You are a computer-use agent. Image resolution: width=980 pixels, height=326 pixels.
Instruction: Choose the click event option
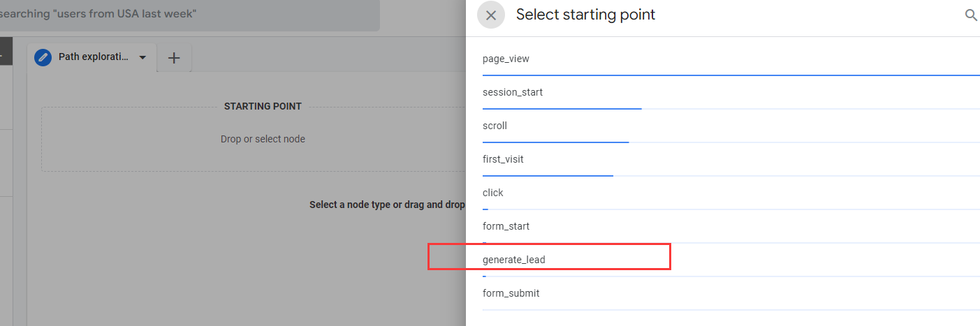492,193
